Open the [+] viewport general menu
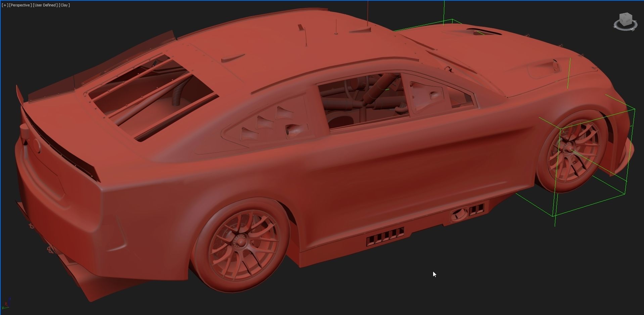Screen dimensions: 644x315 point(5,5)
